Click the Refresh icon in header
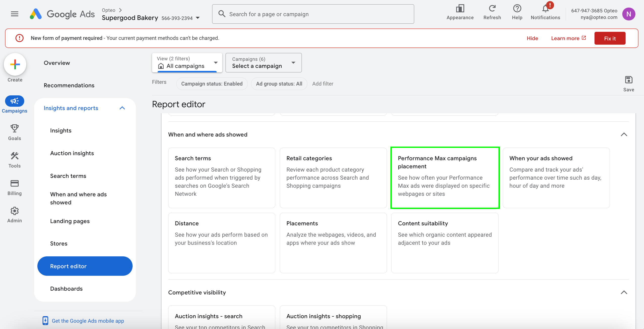 point(492,9)
